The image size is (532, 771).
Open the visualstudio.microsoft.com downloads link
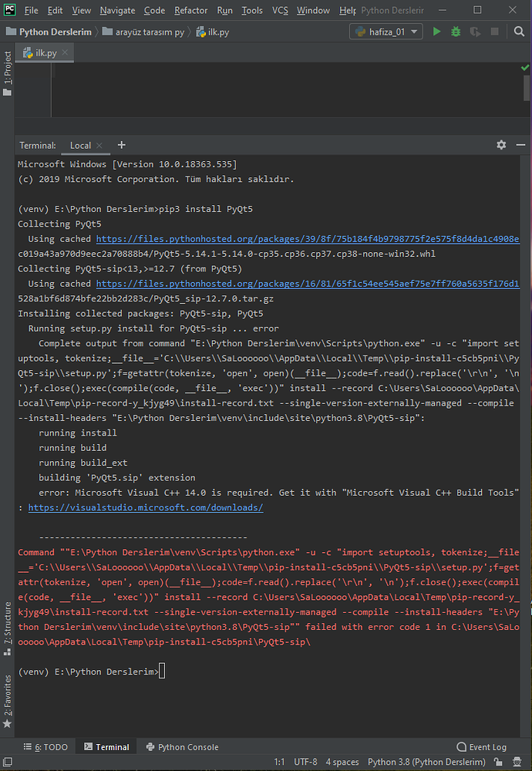pyautogui.click(x=146, y=507)
